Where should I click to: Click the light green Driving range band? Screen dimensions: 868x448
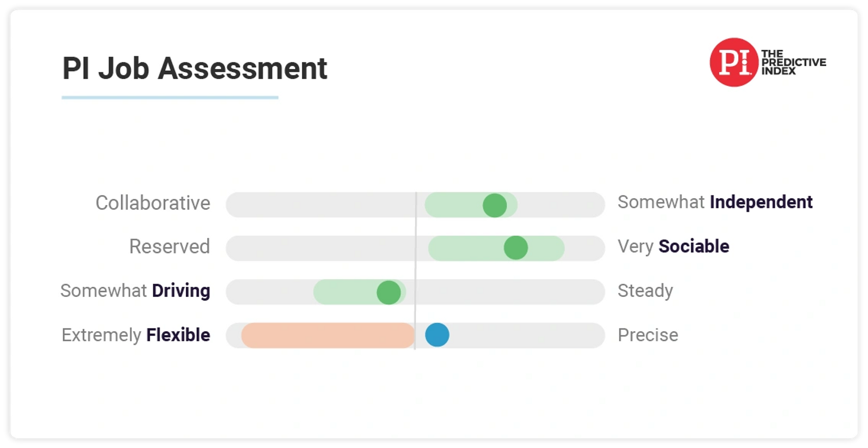(359, 292)
